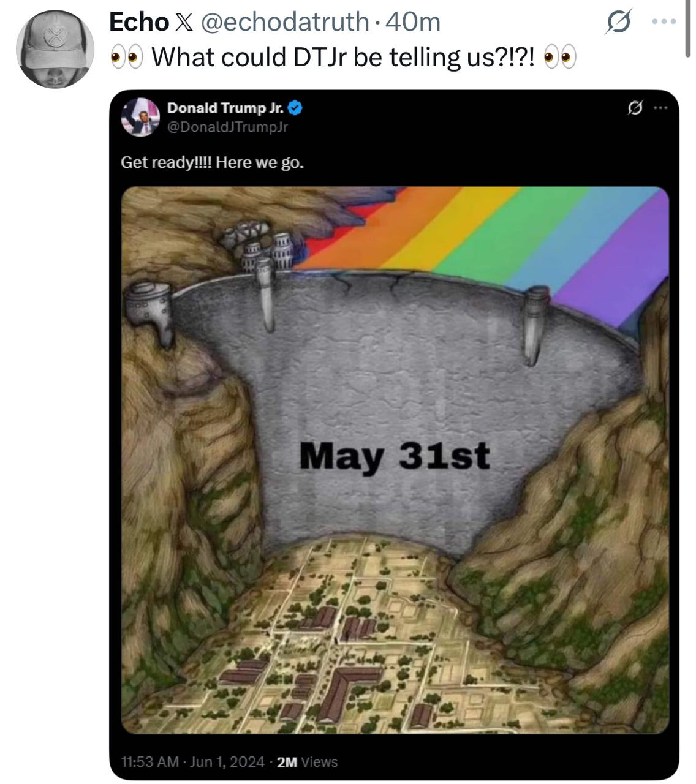Screen dimensions: 696x784
Task: Open the three-dot more menu on Echo's post
Action: tap(664, 22)
